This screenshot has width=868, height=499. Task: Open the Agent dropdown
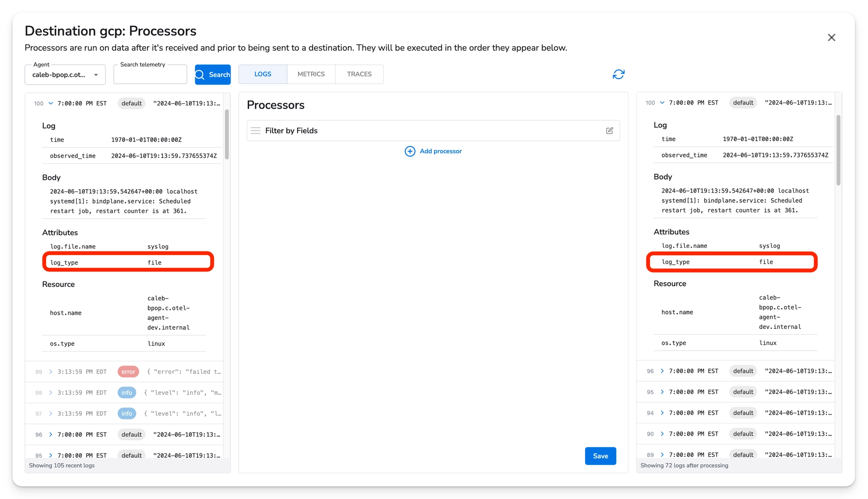65,75
